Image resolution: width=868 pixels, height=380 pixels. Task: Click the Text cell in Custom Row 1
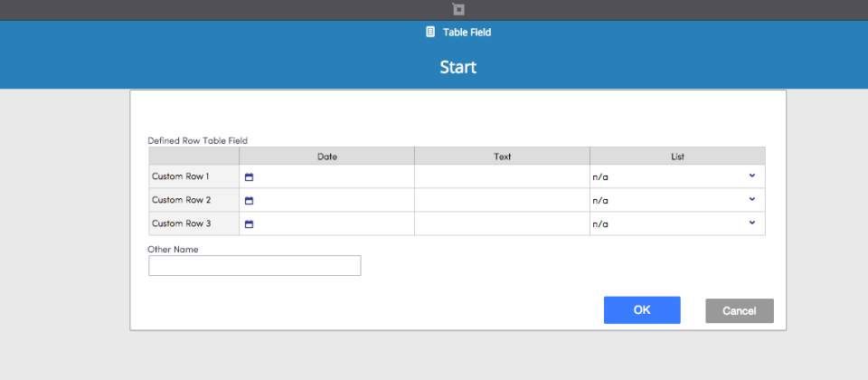(x=502, y=176)
